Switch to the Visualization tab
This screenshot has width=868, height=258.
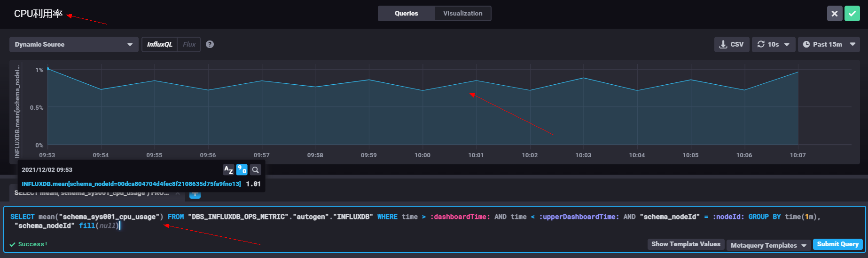click(x=463, y=13)
